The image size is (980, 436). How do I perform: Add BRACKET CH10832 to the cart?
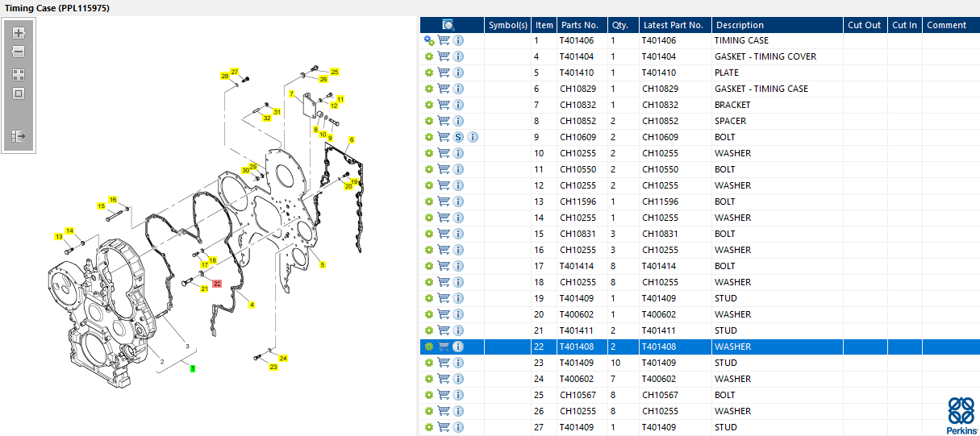444,105
